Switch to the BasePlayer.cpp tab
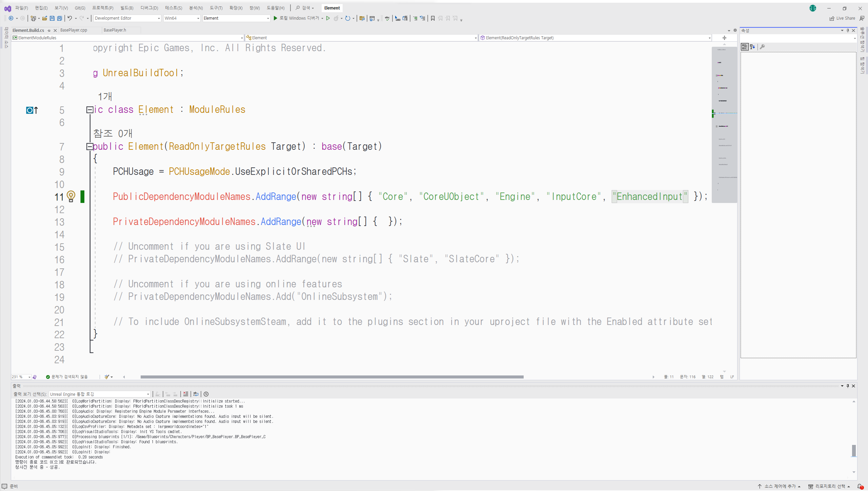 click(x=74, y=30)
